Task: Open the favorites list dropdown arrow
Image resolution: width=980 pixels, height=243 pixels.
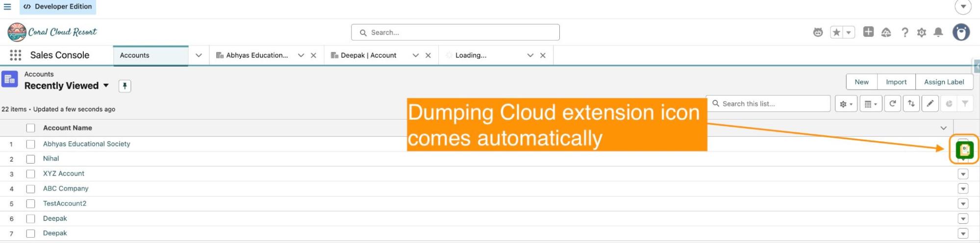Action: click(x=849, y=32)
